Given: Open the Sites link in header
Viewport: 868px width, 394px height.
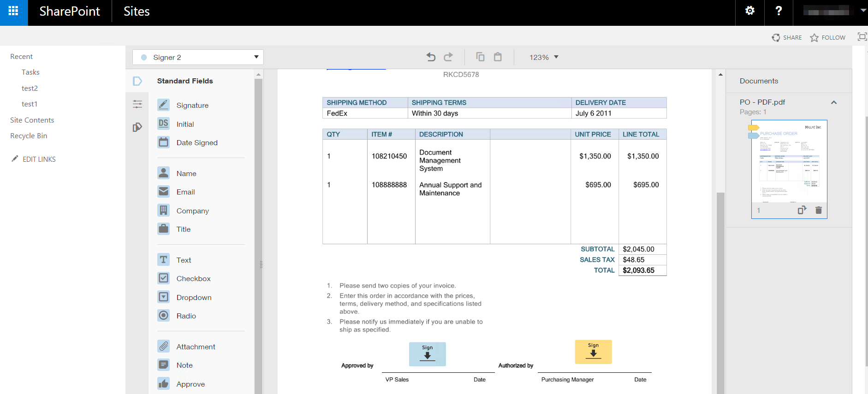Looking at the screenshot, I should pyautogui.click(x=137, y=11).
